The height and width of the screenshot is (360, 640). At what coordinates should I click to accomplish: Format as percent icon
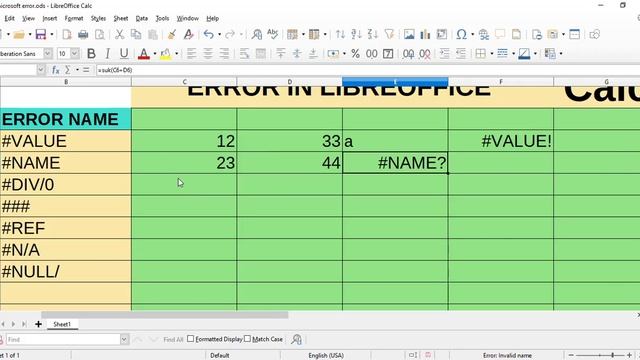coord(356,54)
